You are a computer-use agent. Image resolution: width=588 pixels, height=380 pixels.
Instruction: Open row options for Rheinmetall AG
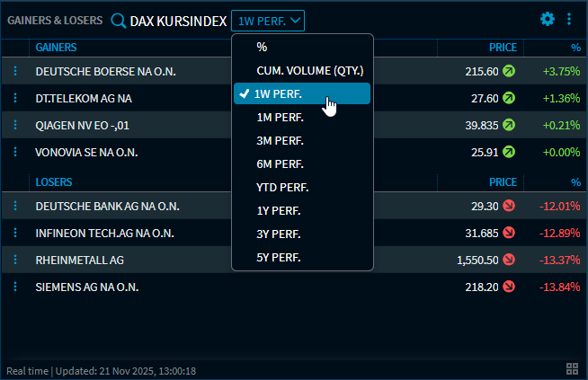click(x=15, y=260)
